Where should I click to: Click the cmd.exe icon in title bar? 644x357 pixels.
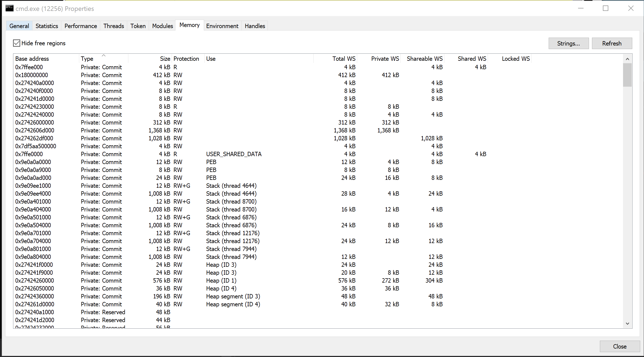point(9,8)
